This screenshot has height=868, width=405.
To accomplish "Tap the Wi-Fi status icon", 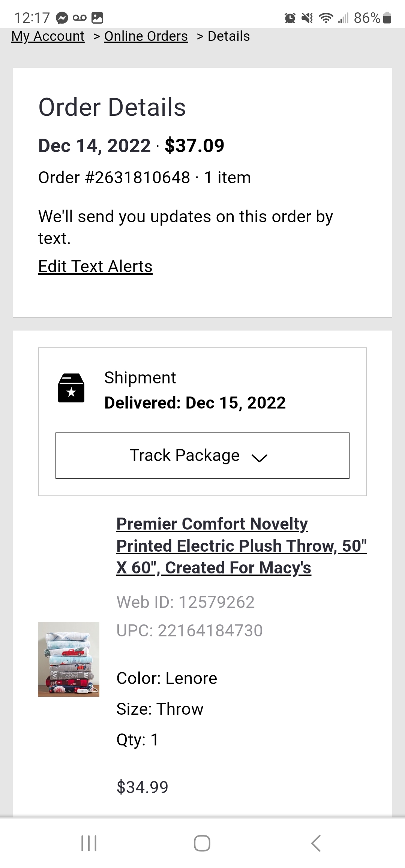I will 326,18.
